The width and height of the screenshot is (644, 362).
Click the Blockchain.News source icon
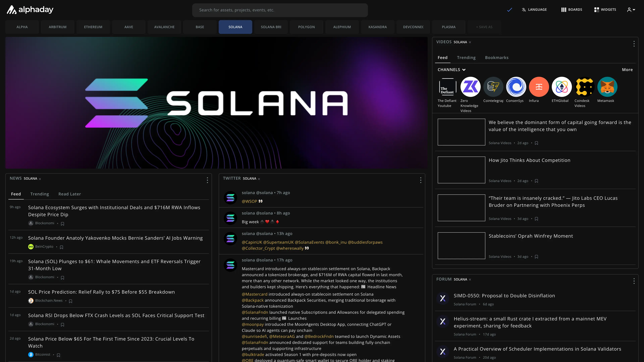(31, 300)
